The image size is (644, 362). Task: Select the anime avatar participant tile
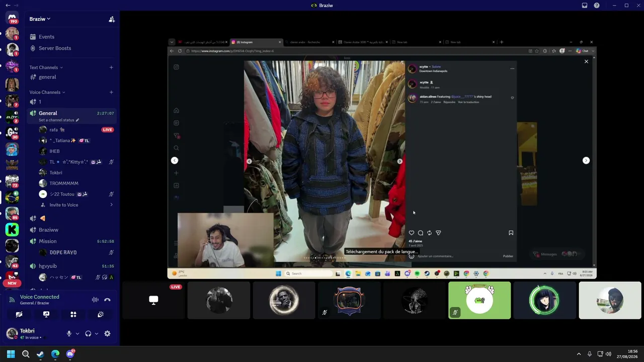coord(545,300)
